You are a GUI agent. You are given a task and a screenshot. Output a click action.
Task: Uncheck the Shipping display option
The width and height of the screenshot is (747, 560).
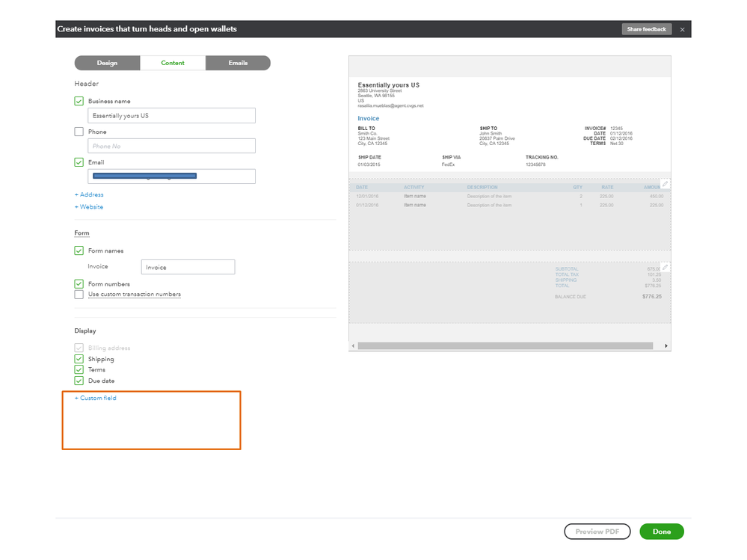coord(79,359)
